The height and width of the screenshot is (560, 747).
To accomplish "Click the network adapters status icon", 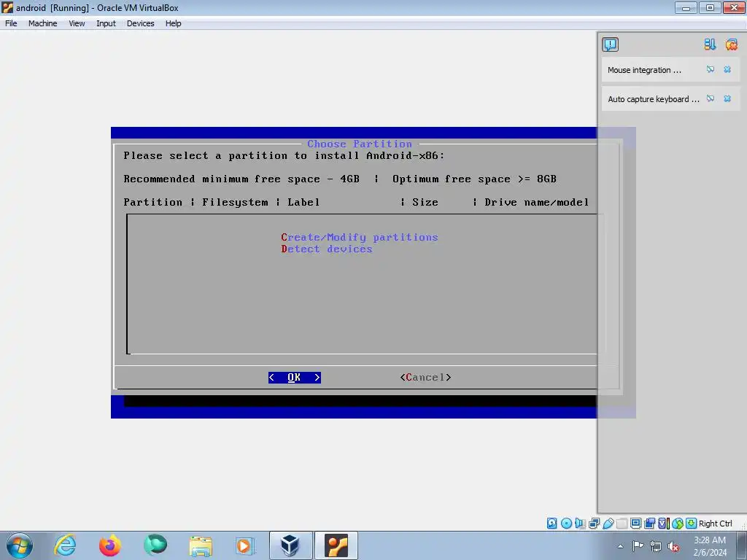I will [x=594, y=524].
